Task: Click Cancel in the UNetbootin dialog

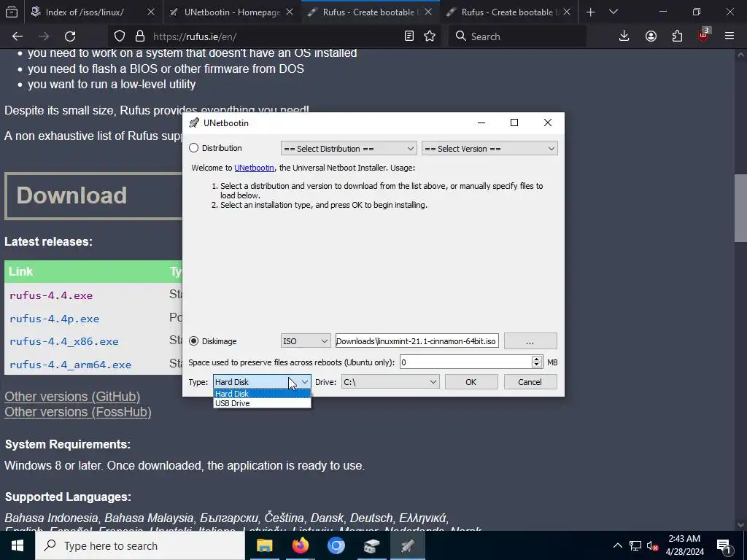Action: point(530,382)
